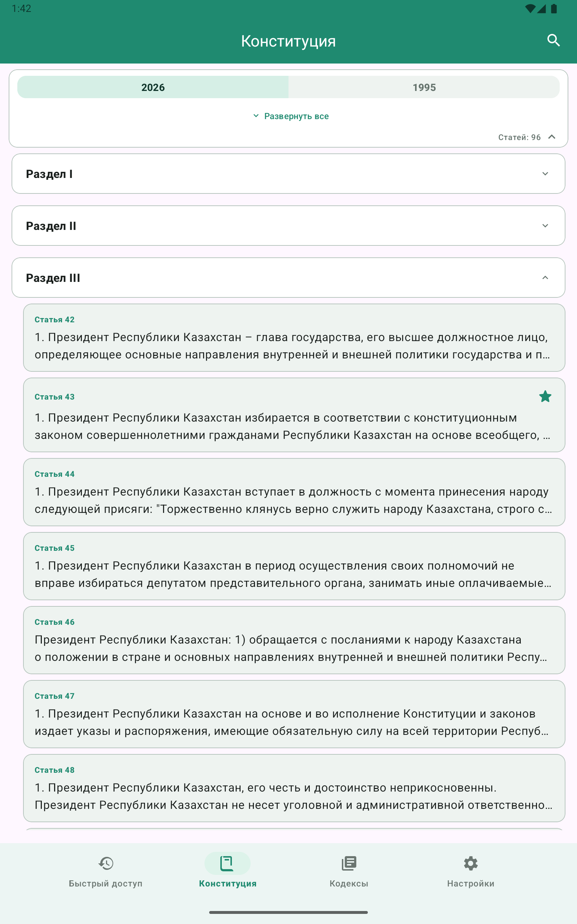This screenshot has width=577, height=924.
Task: Open Статья 42 card
Action: 294,337
